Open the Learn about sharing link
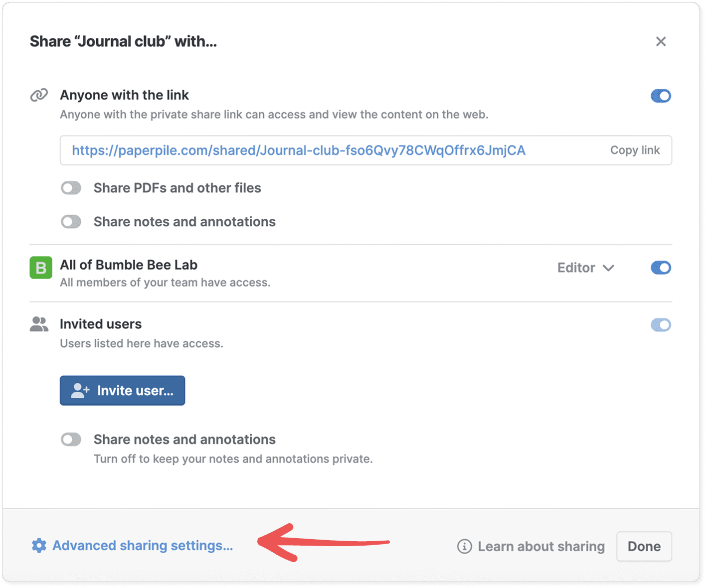The height and width of the screenshot is (588, 706). point(541,547)
